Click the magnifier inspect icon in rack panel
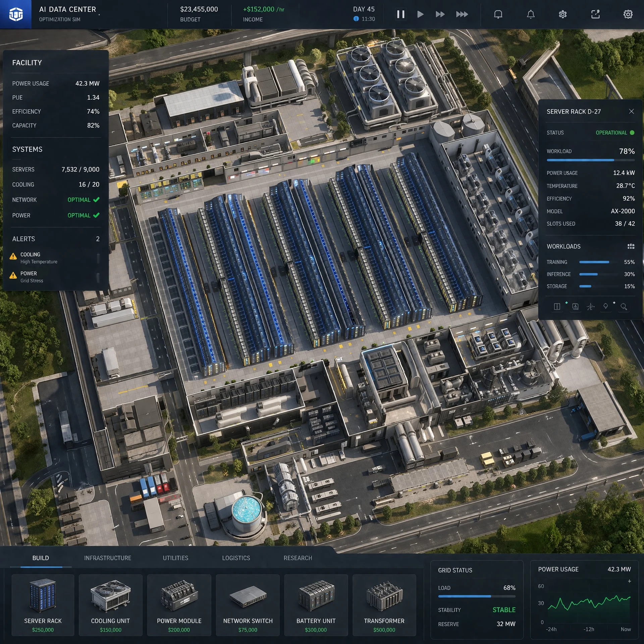644x644 pixels. (x=624, y=307)
